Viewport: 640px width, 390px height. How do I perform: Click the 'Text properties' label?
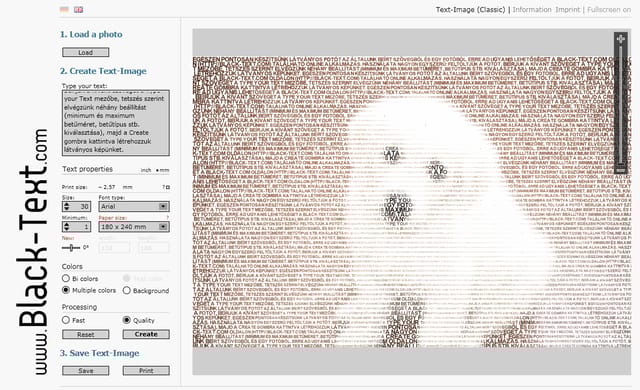point(87,169)
